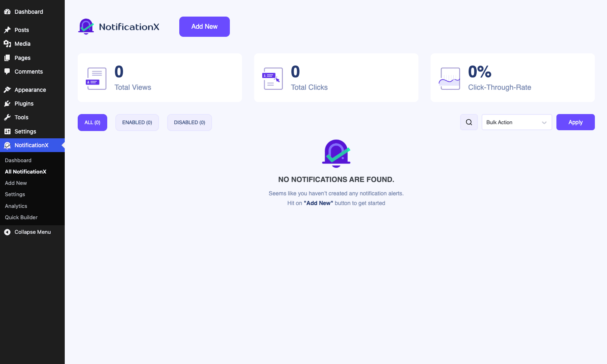Apply the selected bulk action
This screenshot has width=607, height=364.
[575, 122]
